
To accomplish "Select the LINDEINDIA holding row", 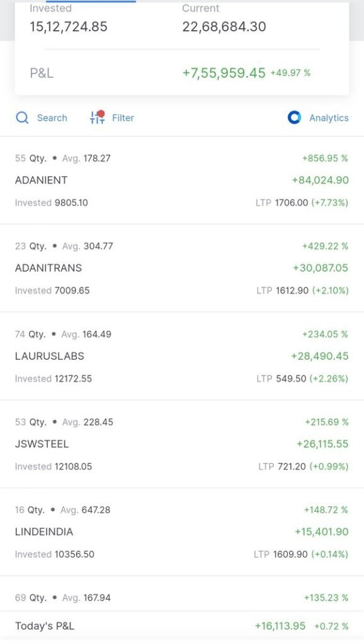I will (x=182, y=532).
